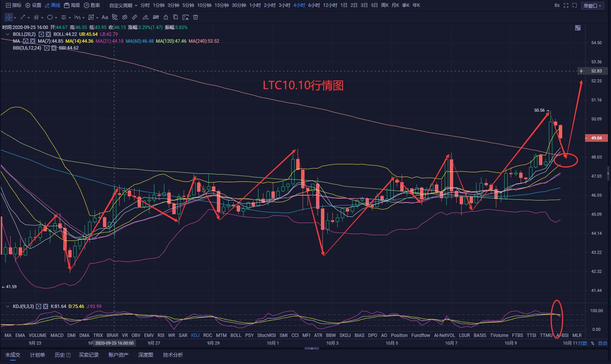Screen dimensions: 611x364
Task: Enter fullscreen mode via expand icon
Action: [566, 5]
